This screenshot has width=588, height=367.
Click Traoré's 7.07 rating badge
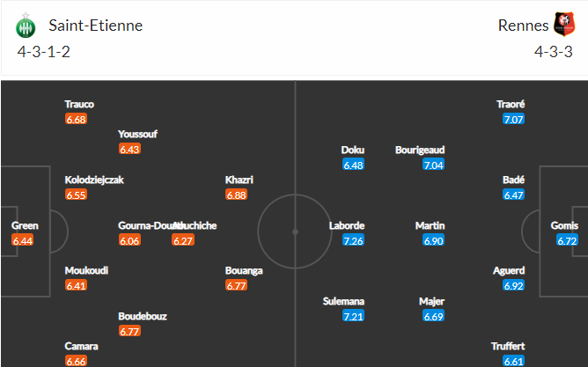pyautogui.click(x=514, y=119)
